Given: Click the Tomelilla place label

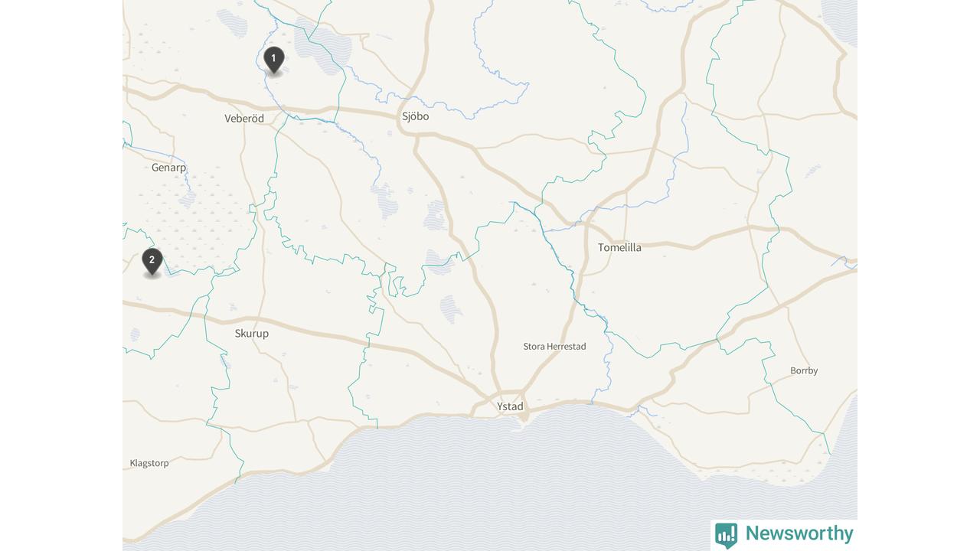Looking at the screenshot, I should click(x=619, y=247).
